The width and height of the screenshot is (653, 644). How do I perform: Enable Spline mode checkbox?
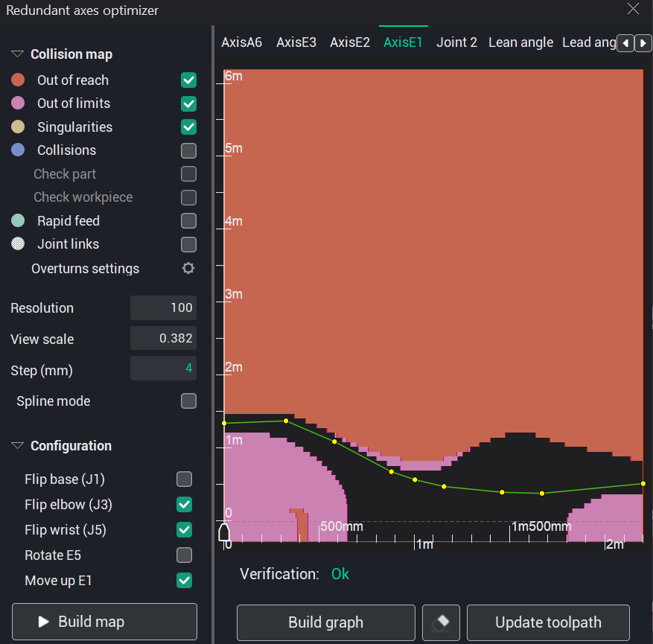[188, 401]
